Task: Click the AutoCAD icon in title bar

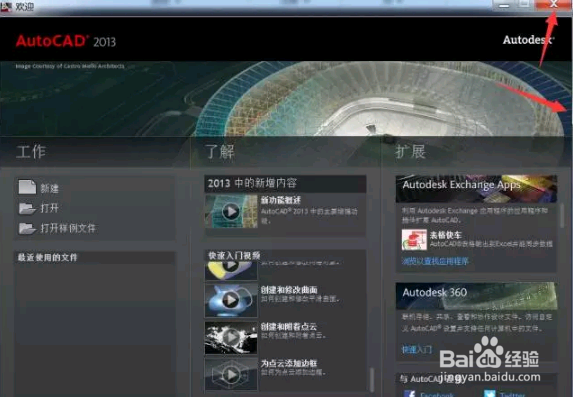Action: (x=5, y=6)
